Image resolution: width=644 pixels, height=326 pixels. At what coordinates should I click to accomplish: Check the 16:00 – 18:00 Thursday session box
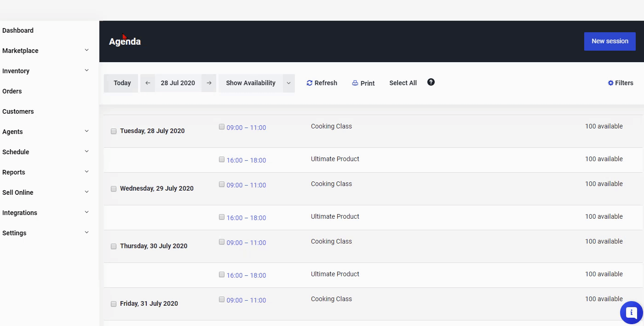(222, 274)
